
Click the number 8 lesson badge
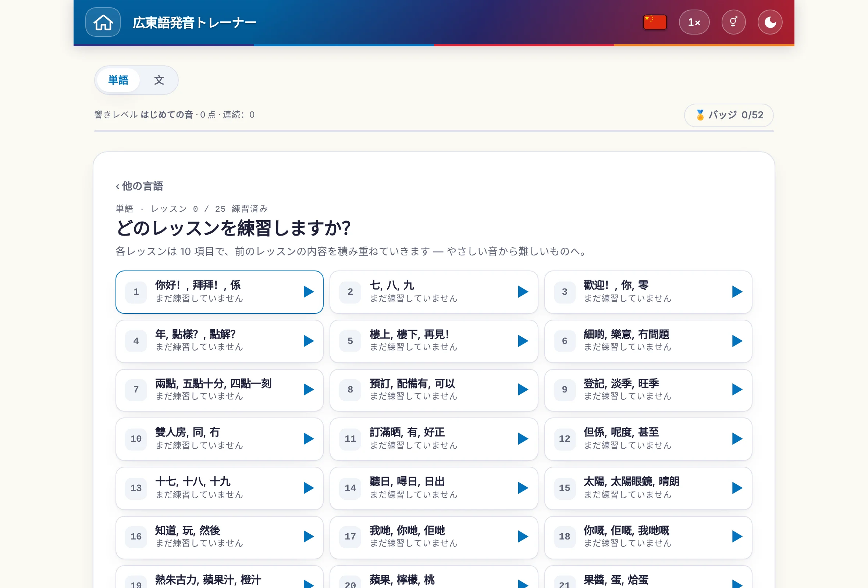[x=351, y=390]
